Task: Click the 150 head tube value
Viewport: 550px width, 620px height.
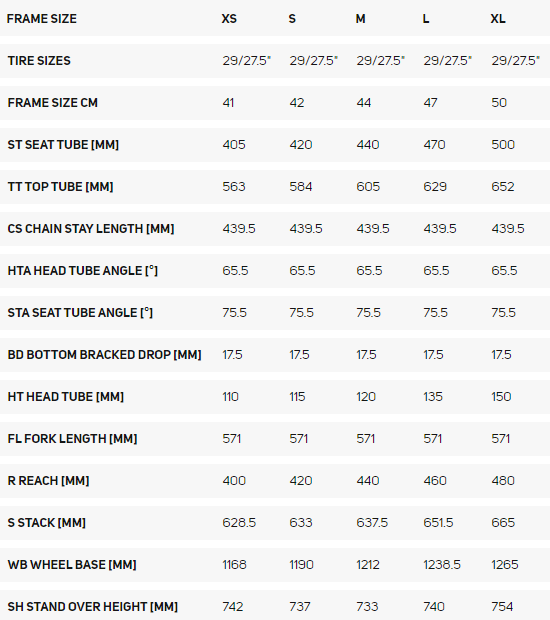Action: pyautogui.click(x=501, y=397)
